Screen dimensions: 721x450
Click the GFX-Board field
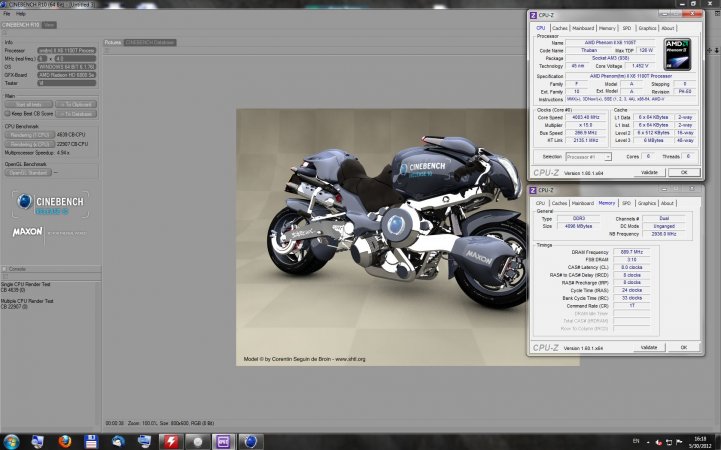pos(67,75)
